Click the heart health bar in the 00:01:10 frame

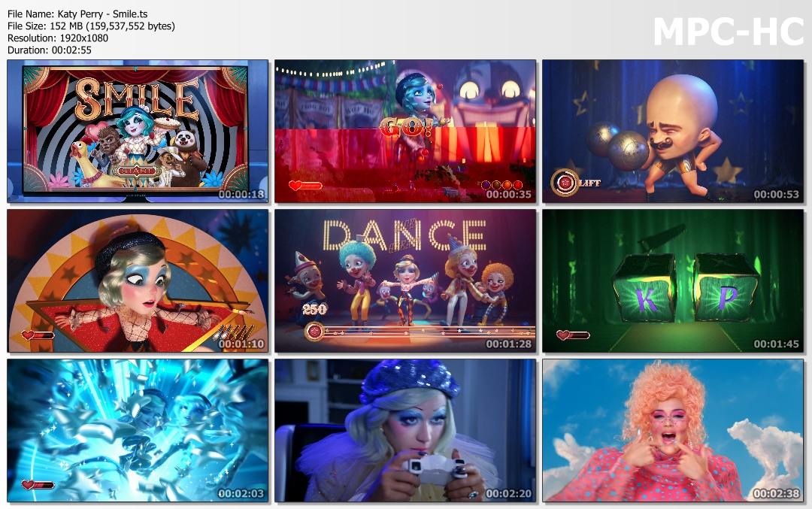pyautogui.click(x=38, y=335)
